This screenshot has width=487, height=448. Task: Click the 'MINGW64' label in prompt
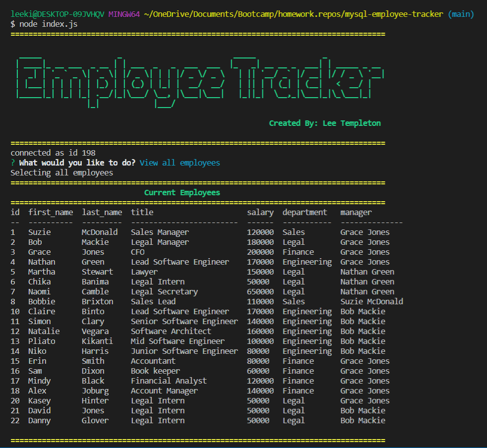tap(124, 14)
